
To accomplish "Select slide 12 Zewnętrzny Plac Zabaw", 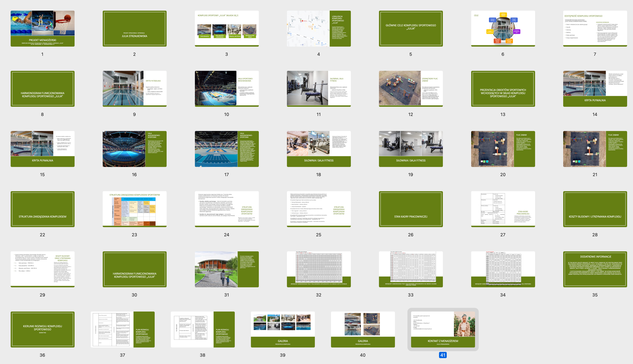I will pyautogui.click(x=411, y=89).
